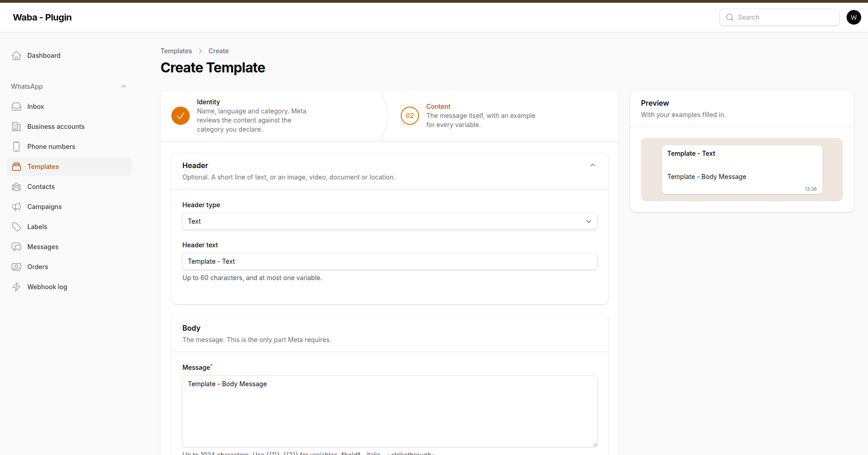Open the Orders page
The height and width of the screenshot is (455, 868).
(70, 267)
